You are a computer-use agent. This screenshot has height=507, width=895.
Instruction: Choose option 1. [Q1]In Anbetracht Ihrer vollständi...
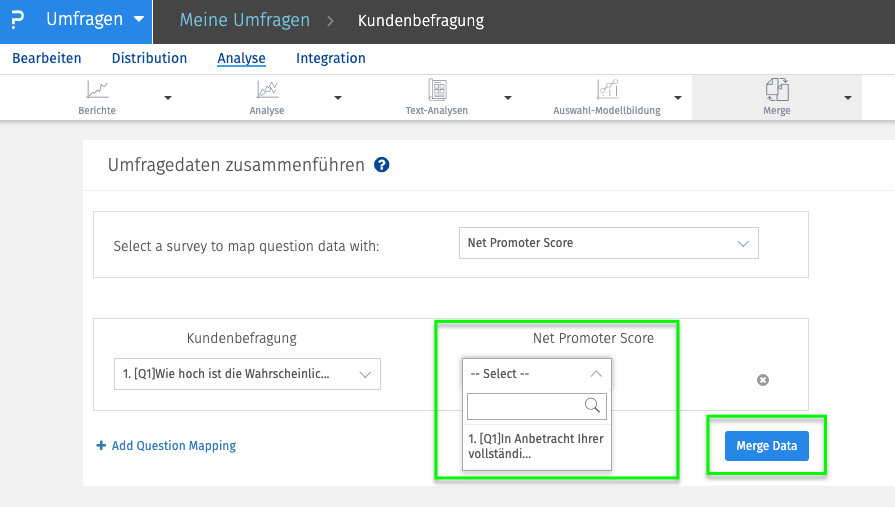(537, 446)
